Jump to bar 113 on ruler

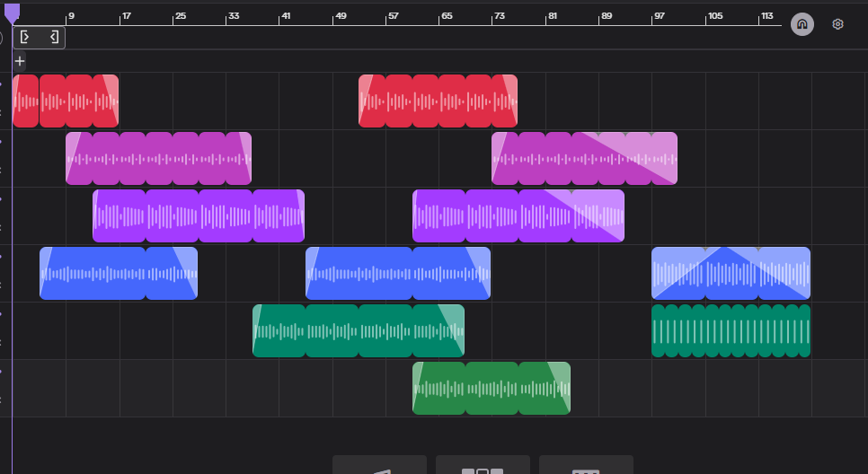(766, 16)
